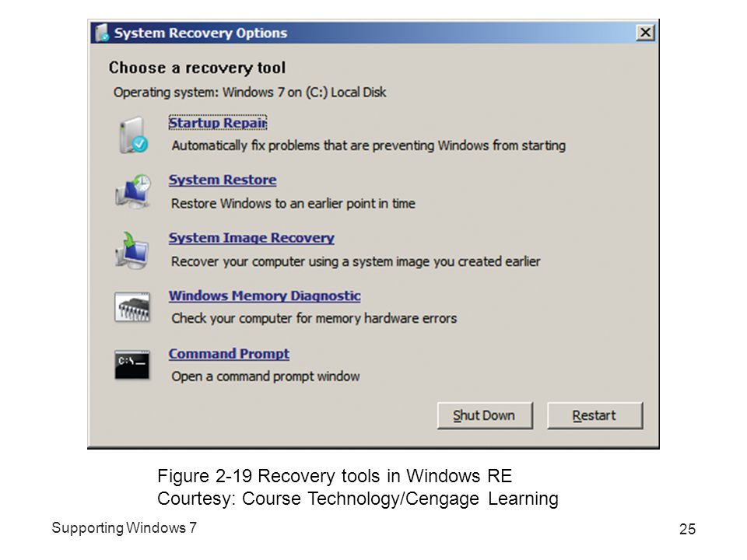Click the Shut Down button

(485, 415)
